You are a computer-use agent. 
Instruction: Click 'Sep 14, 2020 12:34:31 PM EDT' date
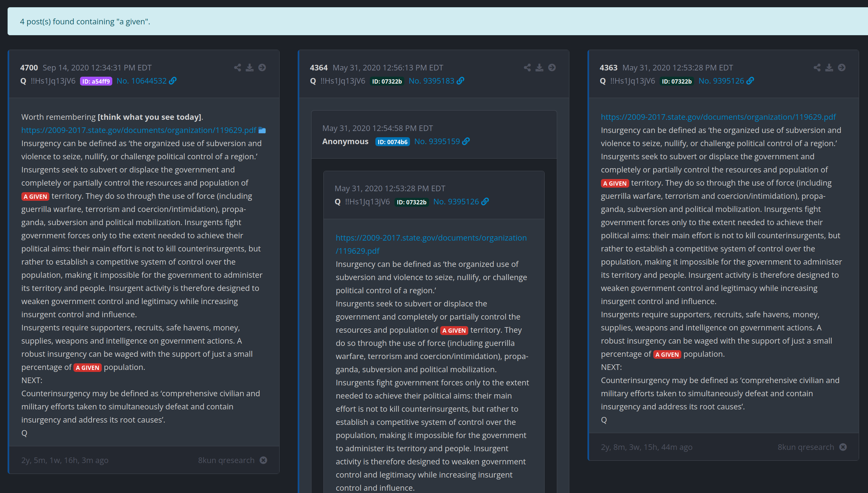click(97, 68)
